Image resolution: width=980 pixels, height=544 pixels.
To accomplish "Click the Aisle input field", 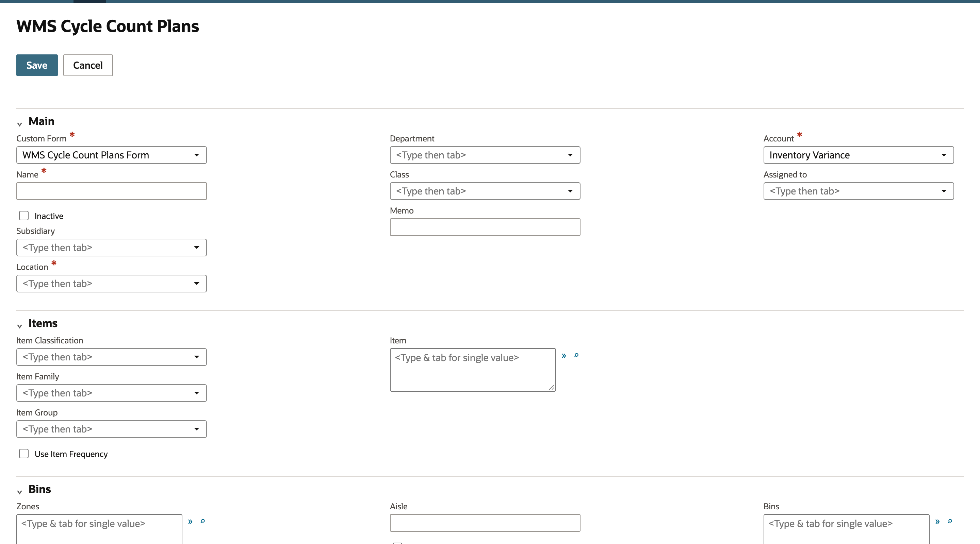I will [485, 523].
